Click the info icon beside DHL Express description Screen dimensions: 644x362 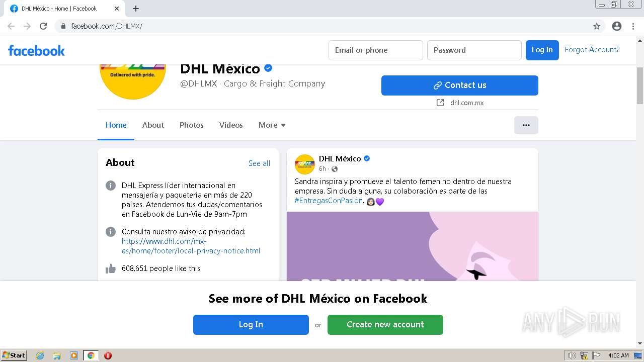tap(111, 186)
